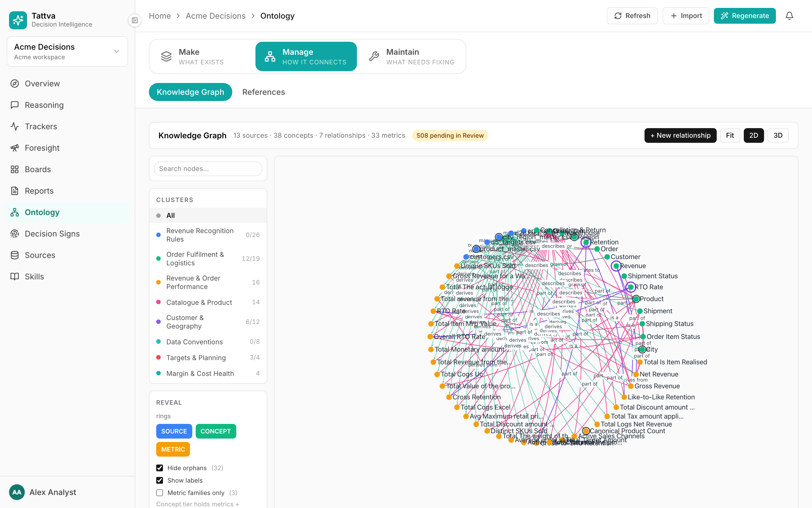Switch graph to 3D view

(778, 135)
